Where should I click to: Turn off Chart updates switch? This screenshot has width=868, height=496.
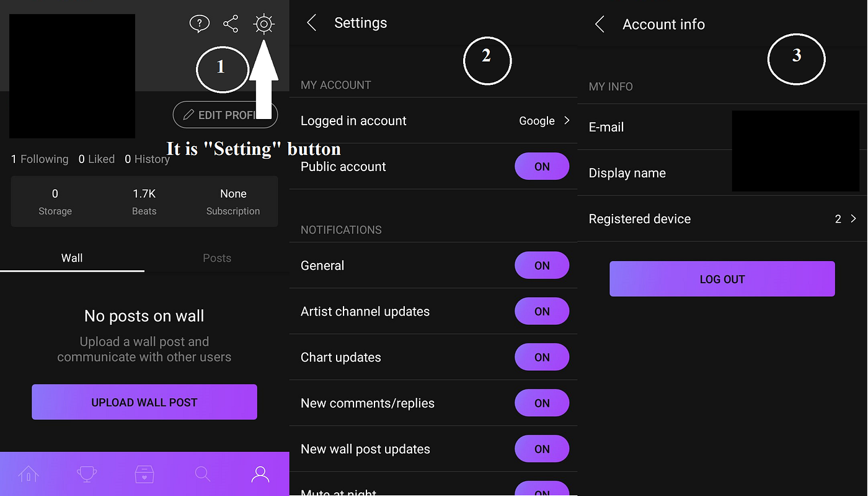pos(542,357)
